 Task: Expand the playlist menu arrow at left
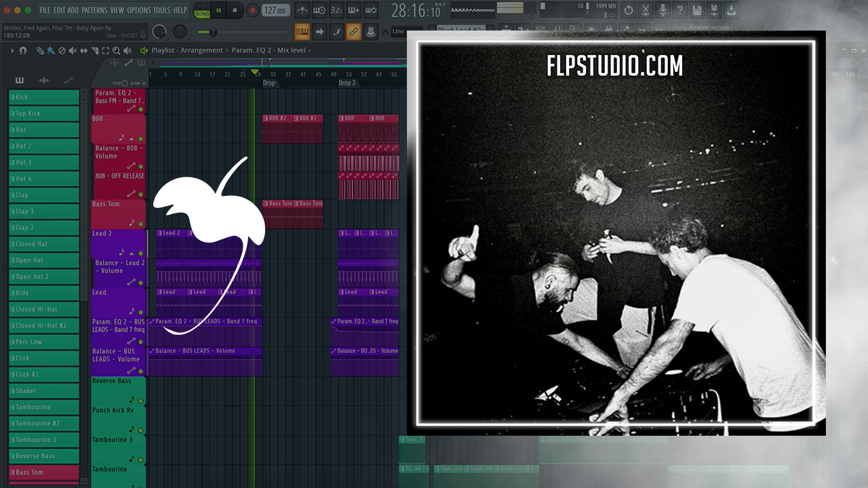(x=12, y=50)
